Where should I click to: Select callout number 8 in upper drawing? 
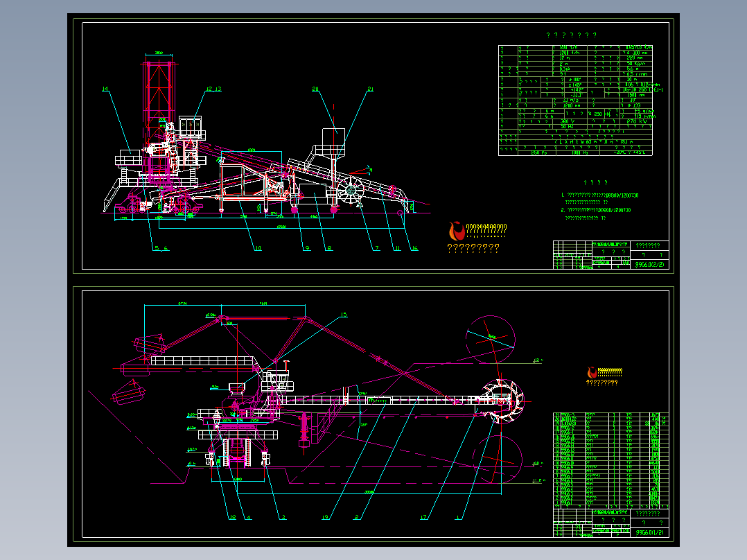pos(329,248)
